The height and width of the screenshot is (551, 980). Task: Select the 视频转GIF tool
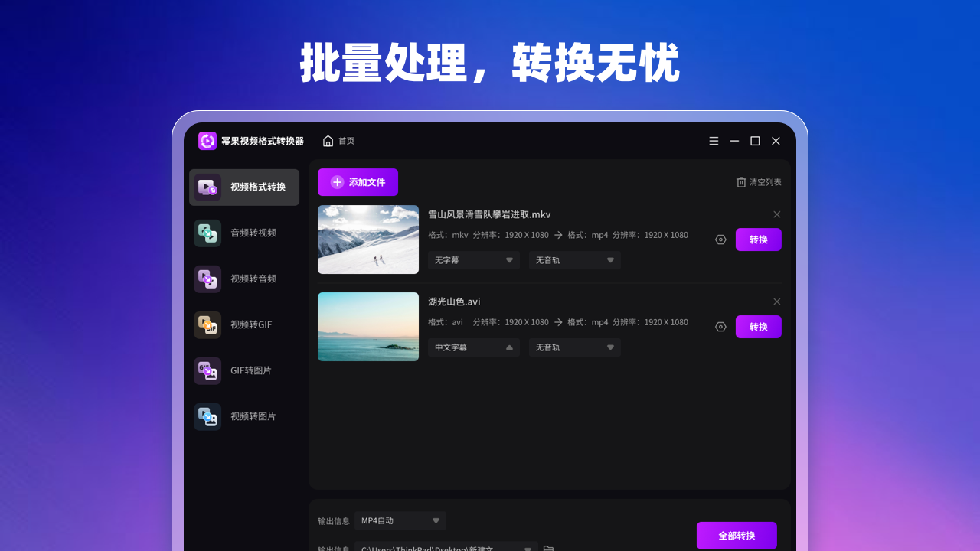pos(243,324)
